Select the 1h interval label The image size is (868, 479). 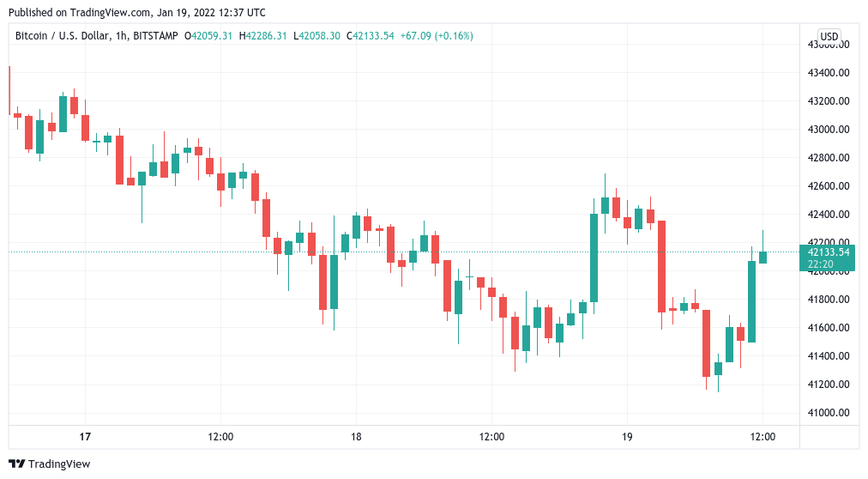point(121,36)
